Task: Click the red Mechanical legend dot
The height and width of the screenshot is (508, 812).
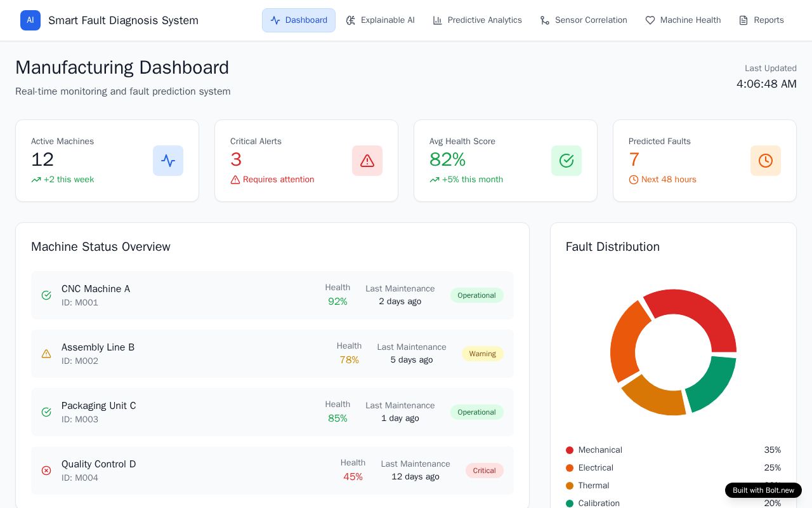Action: pyautogui.click(x=570, y=450)
